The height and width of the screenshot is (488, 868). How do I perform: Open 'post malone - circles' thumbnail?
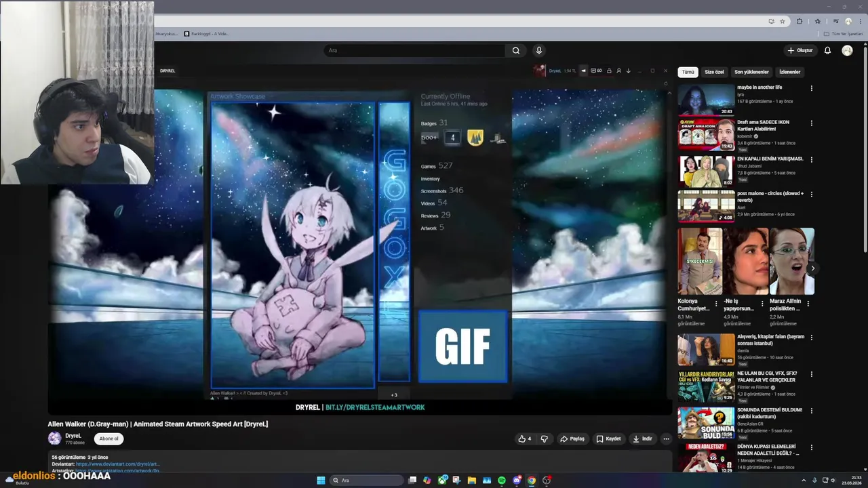coord(706,206)
